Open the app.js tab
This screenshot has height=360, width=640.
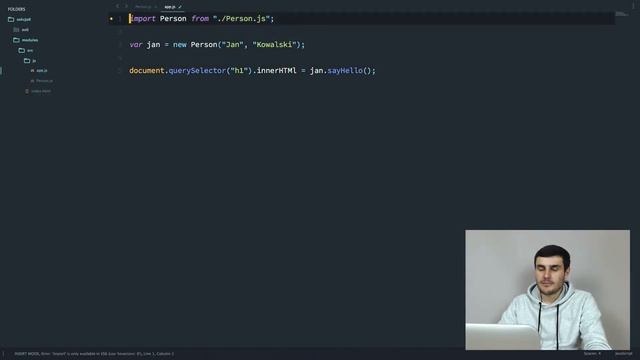tap(169, 7)
